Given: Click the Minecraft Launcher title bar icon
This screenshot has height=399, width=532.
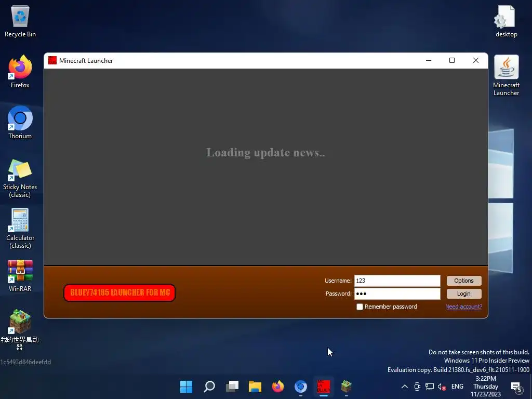Looking at the screenshot, I should click(52, 60).
